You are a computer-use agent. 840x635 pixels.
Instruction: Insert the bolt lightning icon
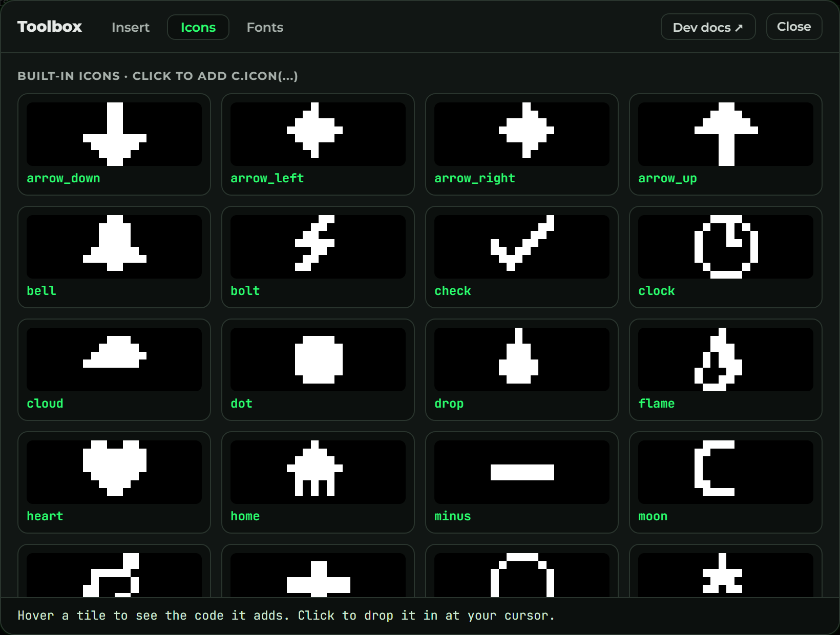point(318,257)
